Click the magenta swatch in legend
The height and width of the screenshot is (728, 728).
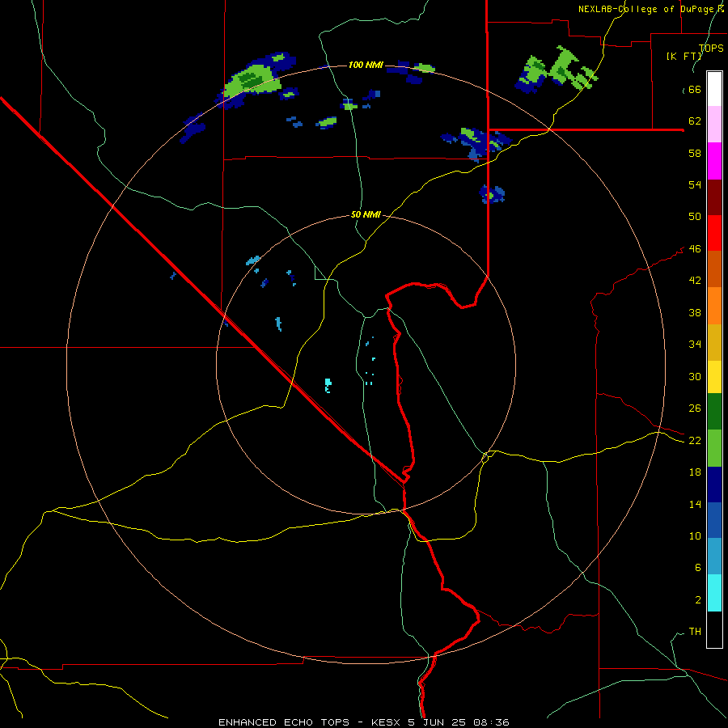pos(714,161)
